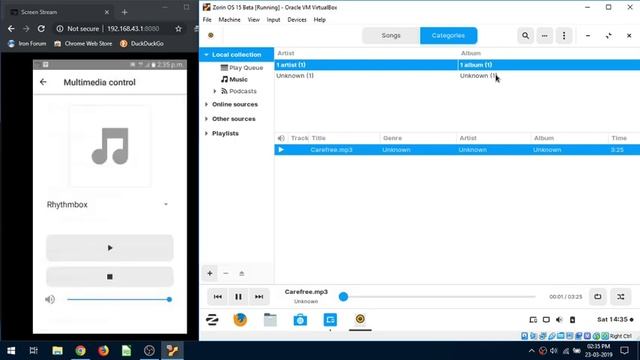Click Rhythmbox song progress slider
Image resolution: width=640 pixels, height=360 pixels.
tap(437, 297)
